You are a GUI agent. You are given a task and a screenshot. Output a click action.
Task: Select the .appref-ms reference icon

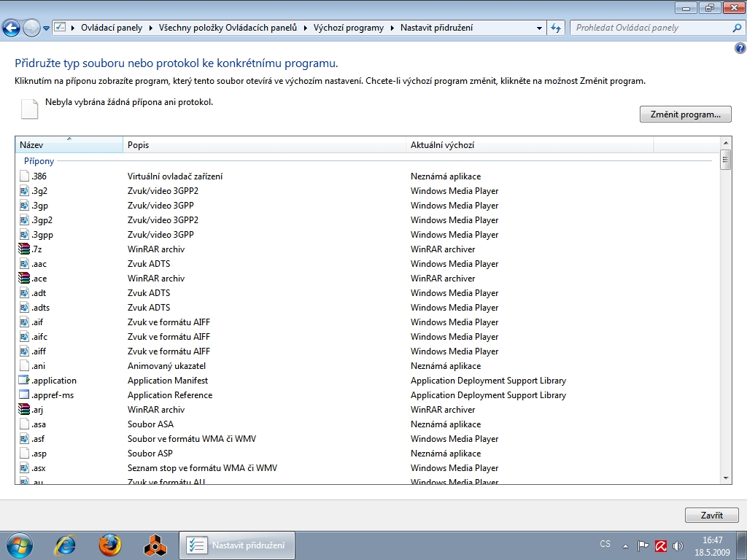click(24, 394)
